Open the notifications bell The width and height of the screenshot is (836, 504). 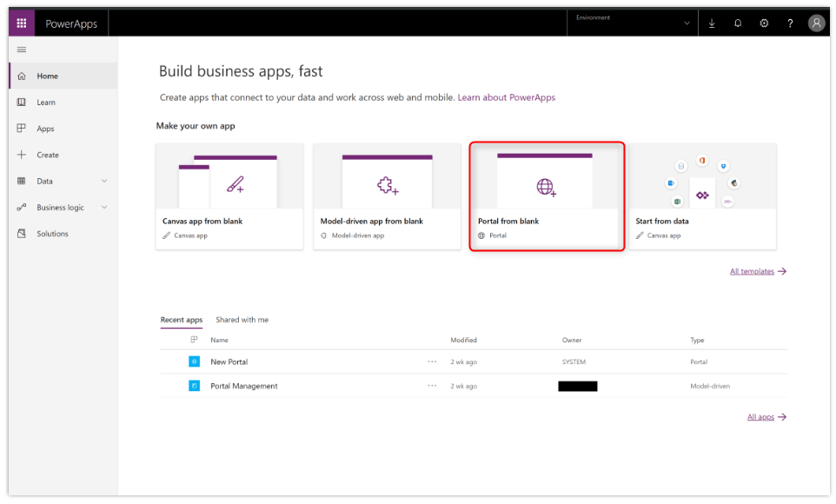tap(738, 23)
